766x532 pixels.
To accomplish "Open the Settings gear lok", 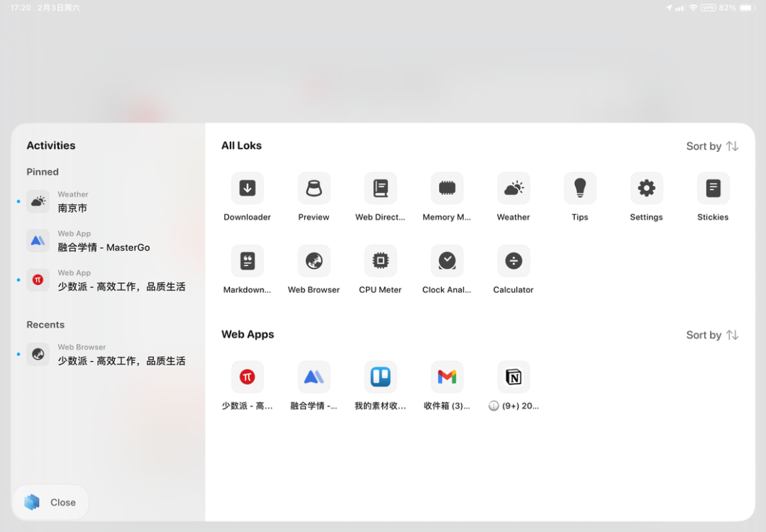I will [x=646, y=189].
